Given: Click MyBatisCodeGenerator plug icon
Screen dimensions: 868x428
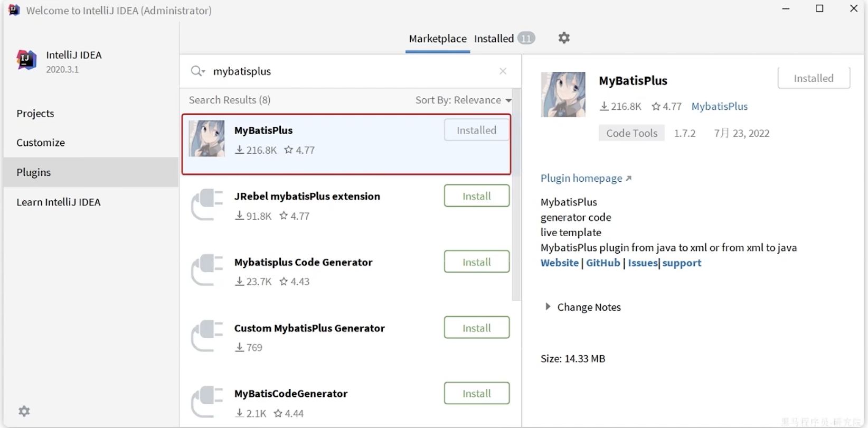Looking at the screenshot, I should click(207, 402).
